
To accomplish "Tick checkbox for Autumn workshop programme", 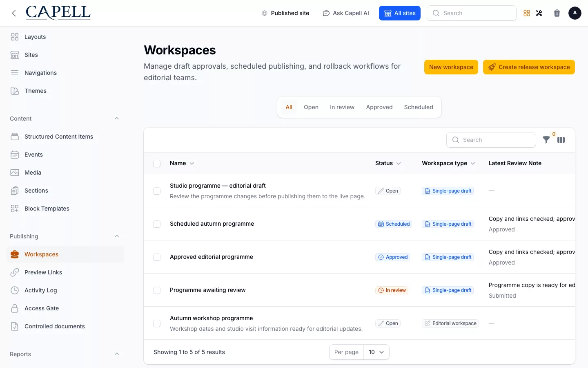I will click(157, 323).
